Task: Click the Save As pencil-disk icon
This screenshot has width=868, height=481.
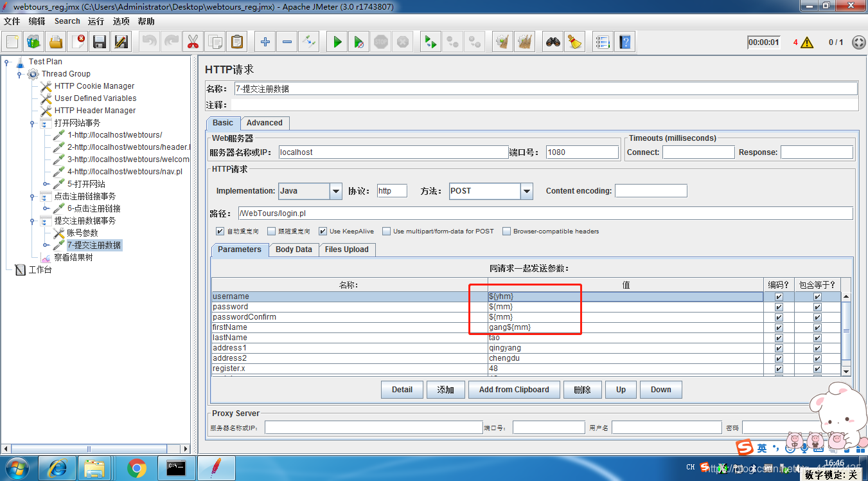Action: pyautogui.click(x=121, y=42)
